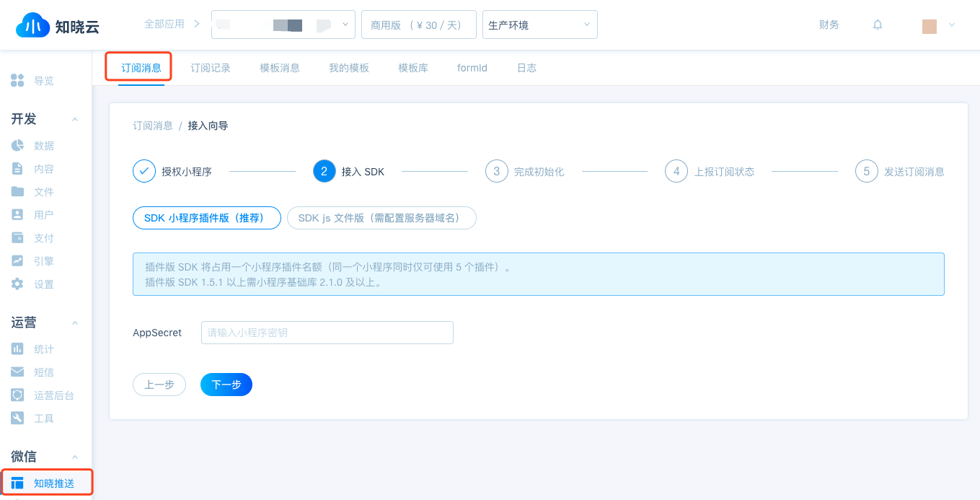Open 数据 in the sidebar
Viewport: 980px width, 500px height.
(44, 146)
